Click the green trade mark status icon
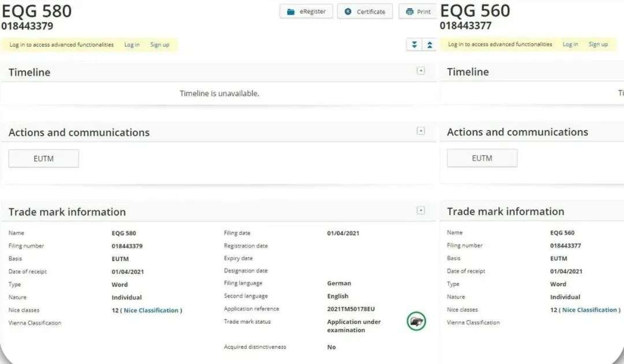 [416, 321]
